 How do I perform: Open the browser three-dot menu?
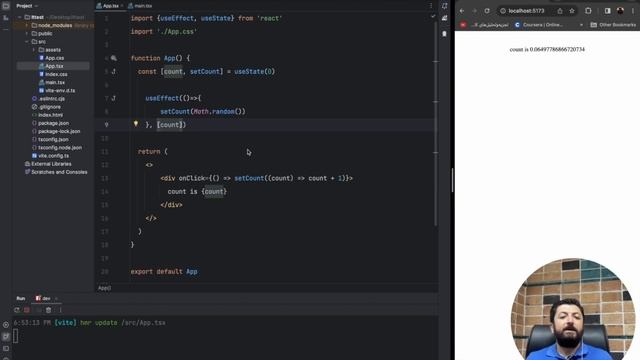pos(633,11)
